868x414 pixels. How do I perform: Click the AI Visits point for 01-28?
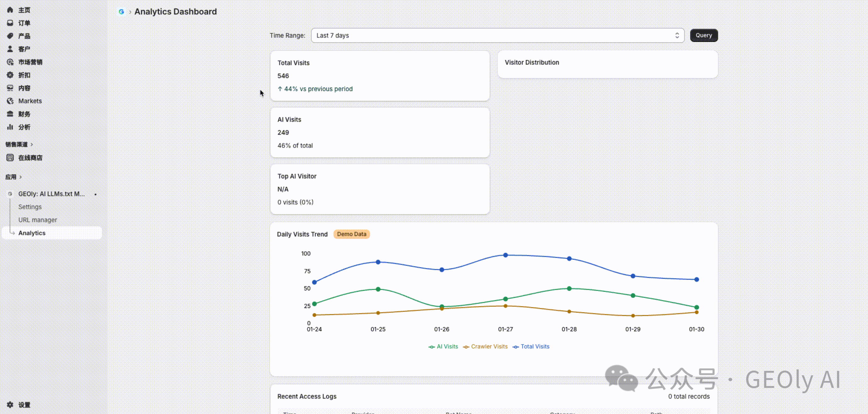[x=569, y=288]
